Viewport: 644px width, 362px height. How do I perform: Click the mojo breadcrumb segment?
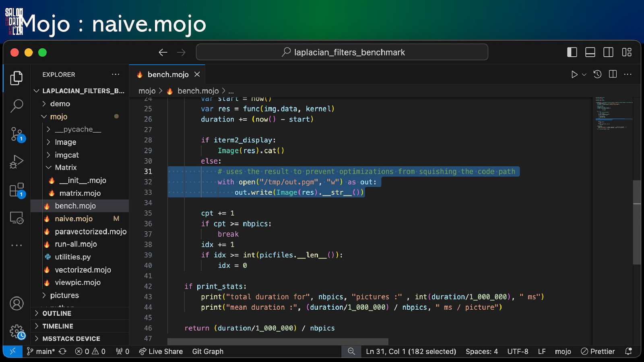(x=147, y=91)
